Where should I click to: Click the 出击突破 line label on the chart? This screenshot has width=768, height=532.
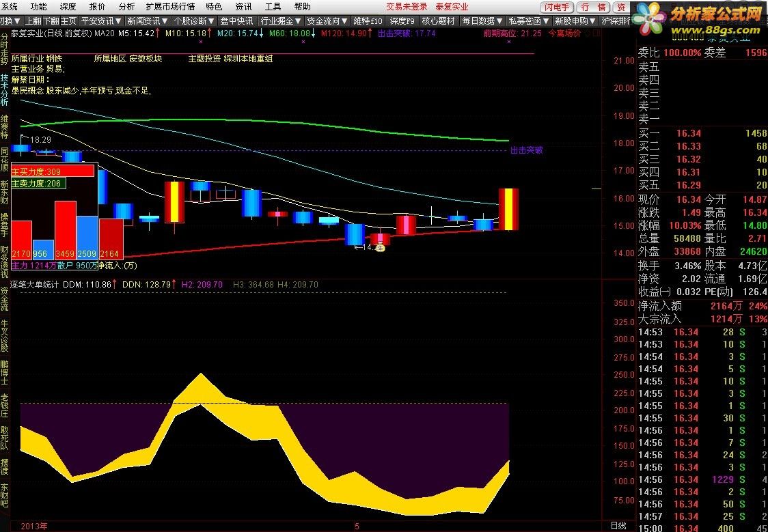(527, 150)
